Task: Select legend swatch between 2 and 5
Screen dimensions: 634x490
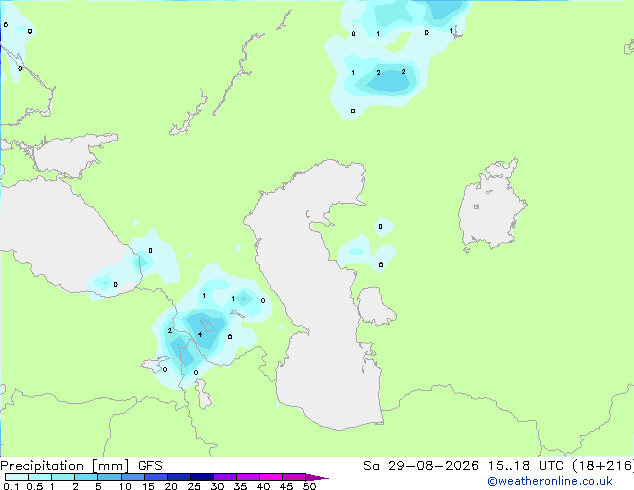Action: coord(86,477)
